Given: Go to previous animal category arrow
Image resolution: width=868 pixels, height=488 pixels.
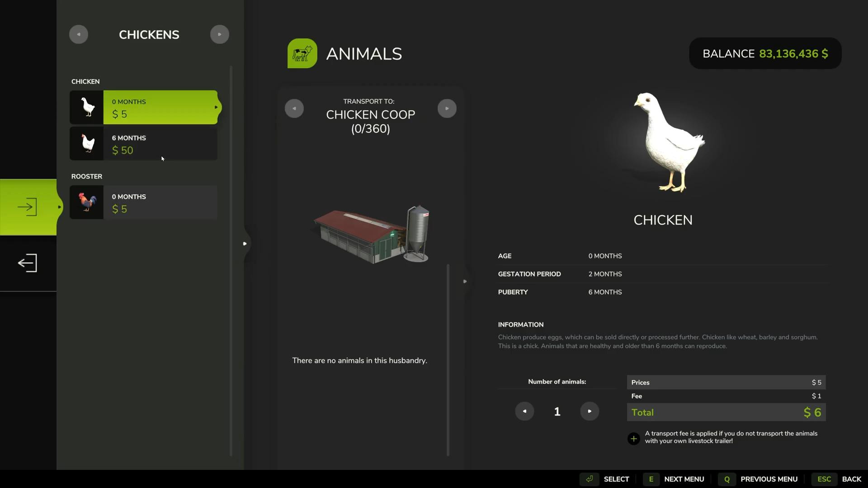Looking at the screenshot, I should coord(79,34).
